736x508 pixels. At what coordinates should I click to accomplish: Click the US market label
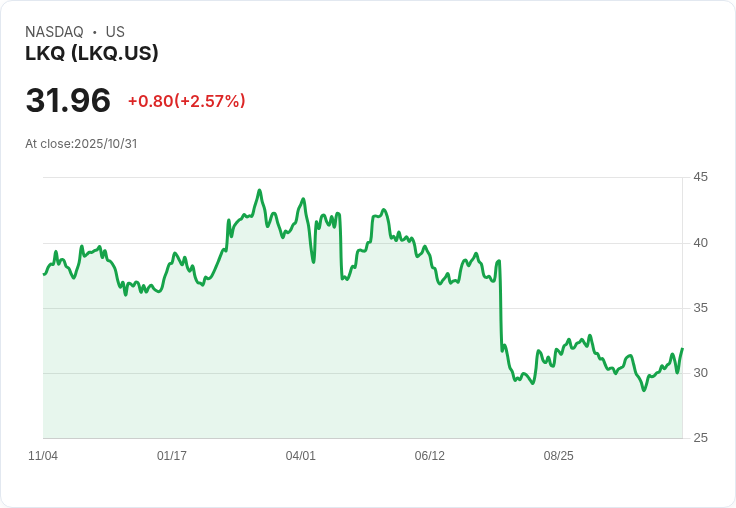coord(115,32)
